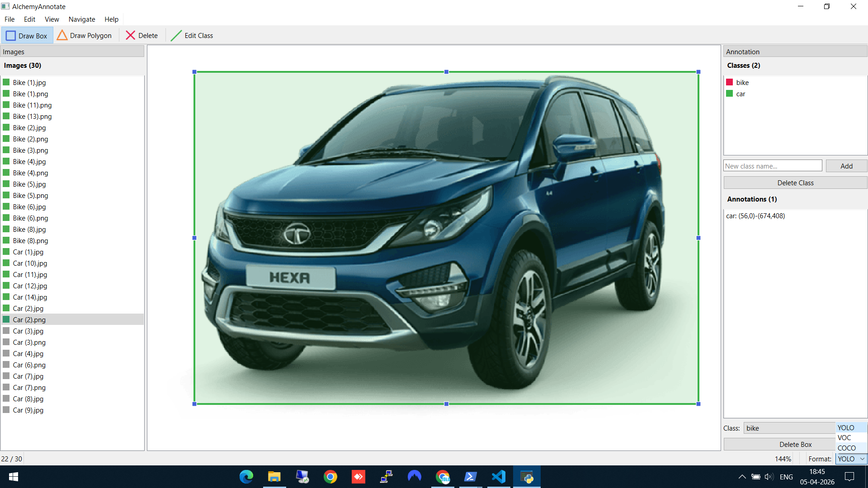The width and height of the screenshot is (868, 488).
Task: Open the Class bike combo box
Action: 789,428
